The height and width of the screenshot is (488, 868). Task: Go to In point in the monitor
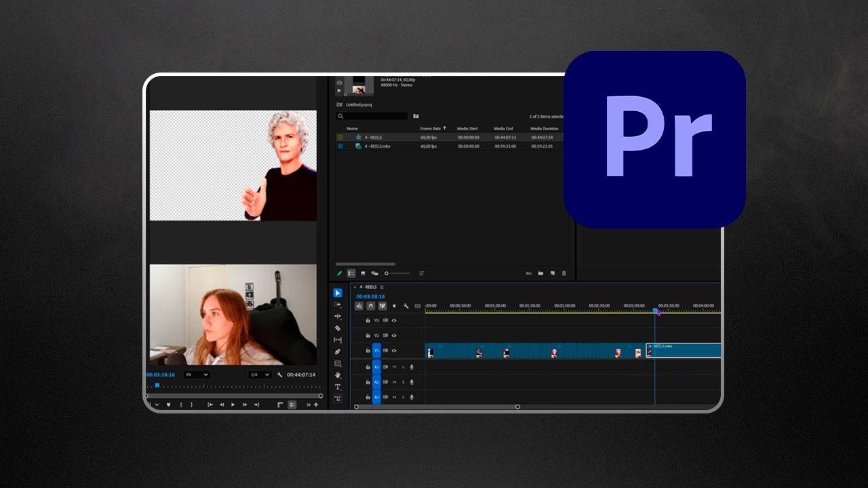[x=210, y=405]
